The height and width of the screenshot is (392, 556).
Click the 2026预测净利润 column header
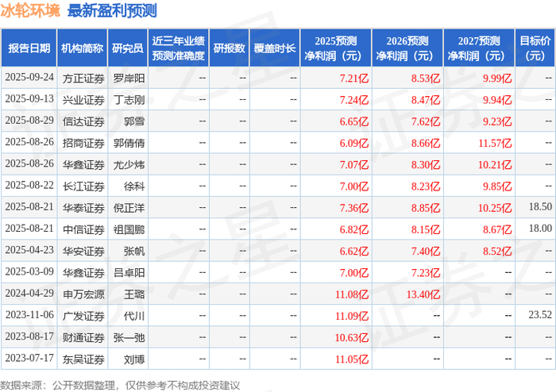click(407, 48)
